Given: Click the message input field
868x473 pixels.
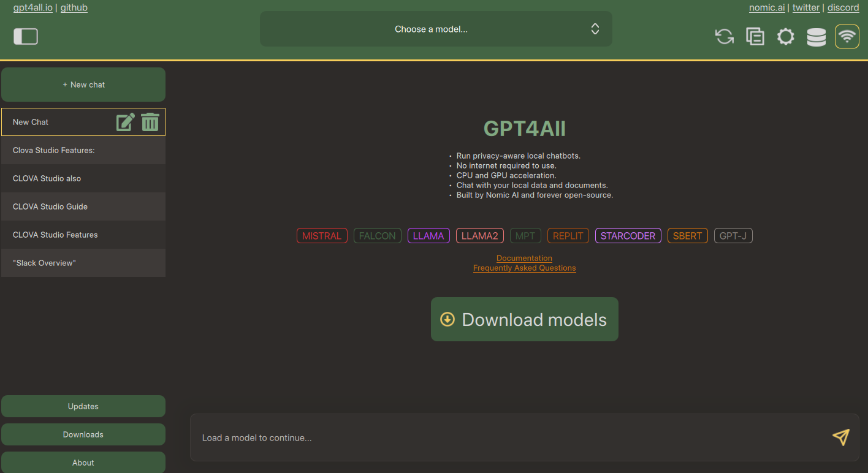Looking at the screenshot, I should point(509,437).
